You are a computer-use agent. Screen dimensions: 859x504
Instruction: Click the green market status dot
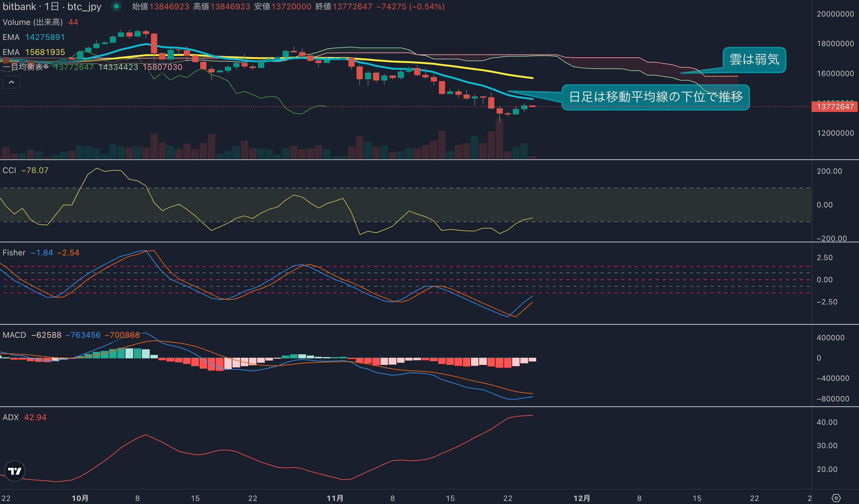coord(116,6)
